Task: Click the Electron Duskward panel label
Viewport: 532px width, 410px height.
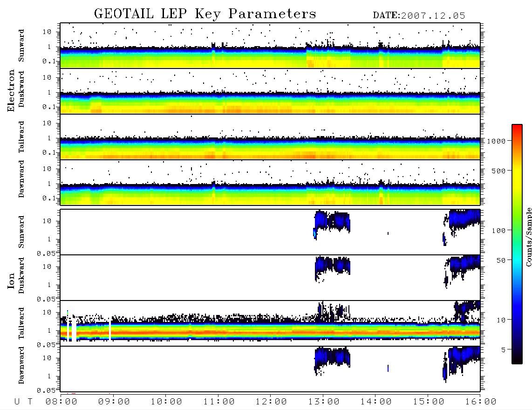Action: coord(21,89)
